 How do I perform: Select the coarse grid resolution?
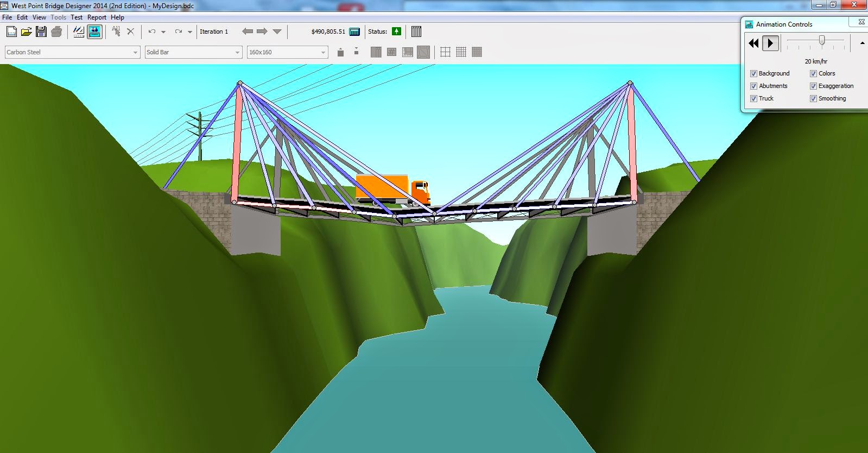click(445, 52)
